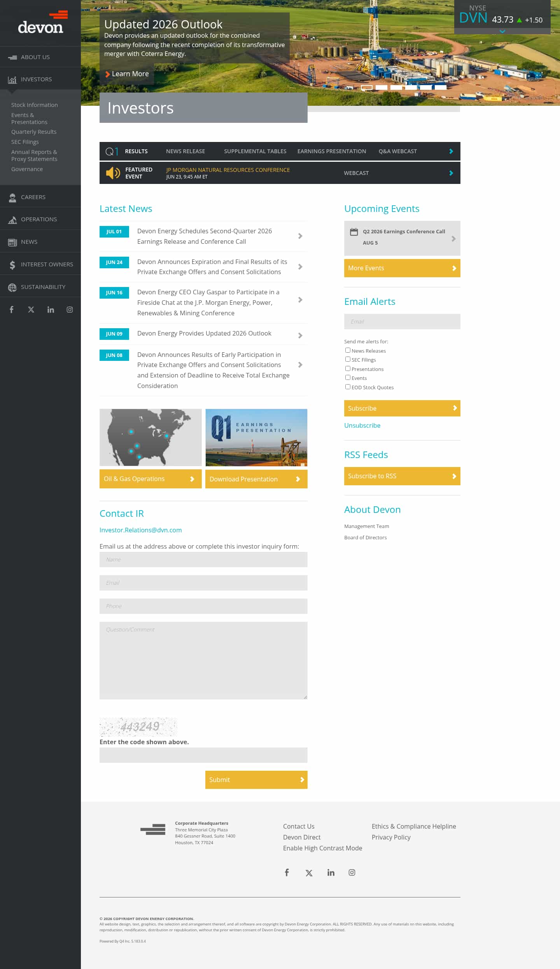Click the More Events button
This screenshot has height=969, width=560.
(402, 268)
